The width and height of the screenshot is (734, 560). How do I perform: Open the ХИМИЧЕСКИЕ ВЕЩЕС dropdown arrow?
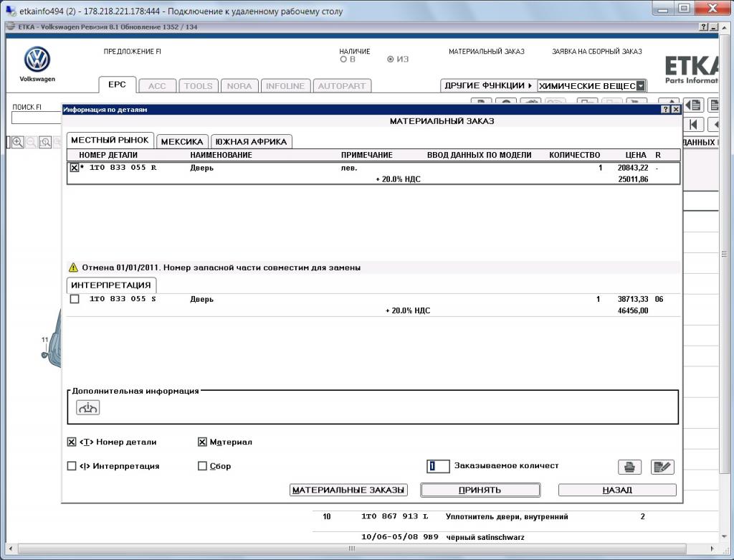pos(641,86)
